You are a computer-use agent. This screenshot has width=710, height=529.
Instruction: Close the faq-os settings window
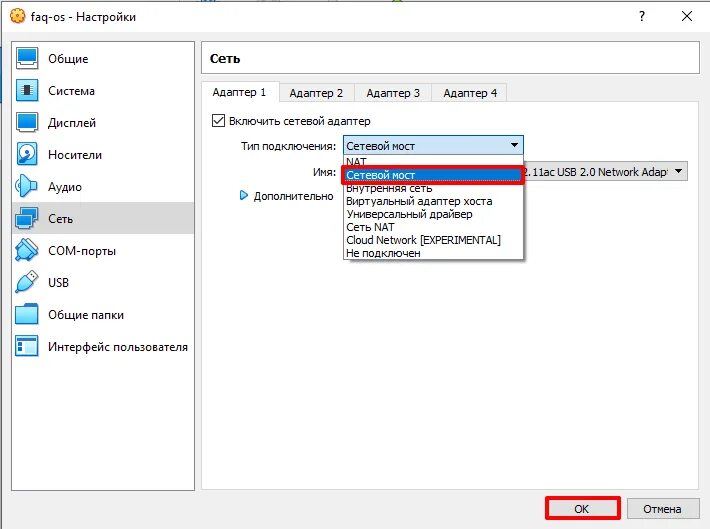686,16
